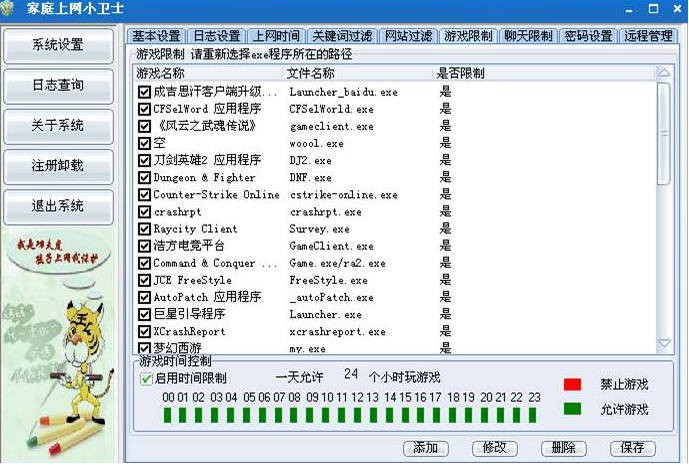Image resolution: width=689 pixels, height=466 pixels.
Task: Select the FreeStyle.exe file name
Action: [x=329, y=280]
